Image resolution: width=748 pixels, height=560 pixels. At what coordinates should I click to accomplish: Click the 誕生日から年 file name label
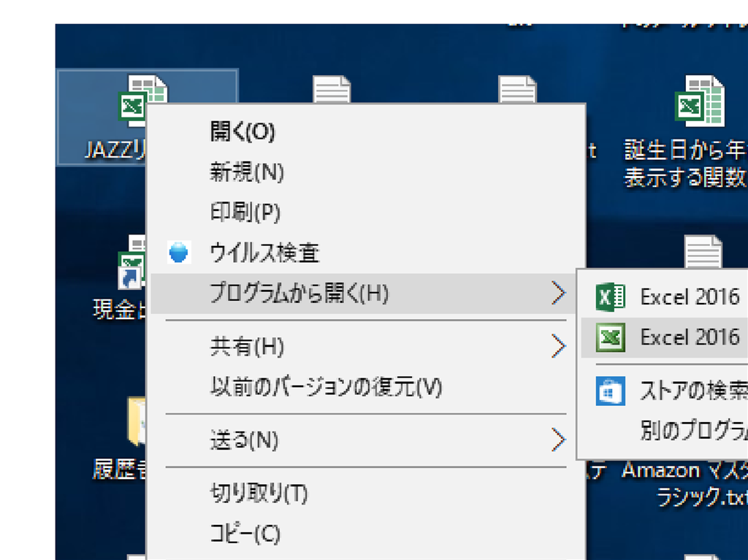686,164
